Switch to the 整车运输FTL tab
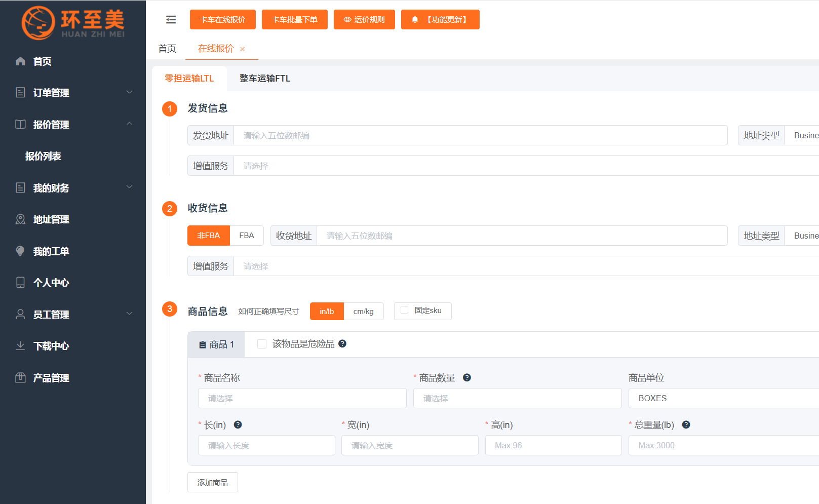The image size is (819, 504). click(265, 79)
